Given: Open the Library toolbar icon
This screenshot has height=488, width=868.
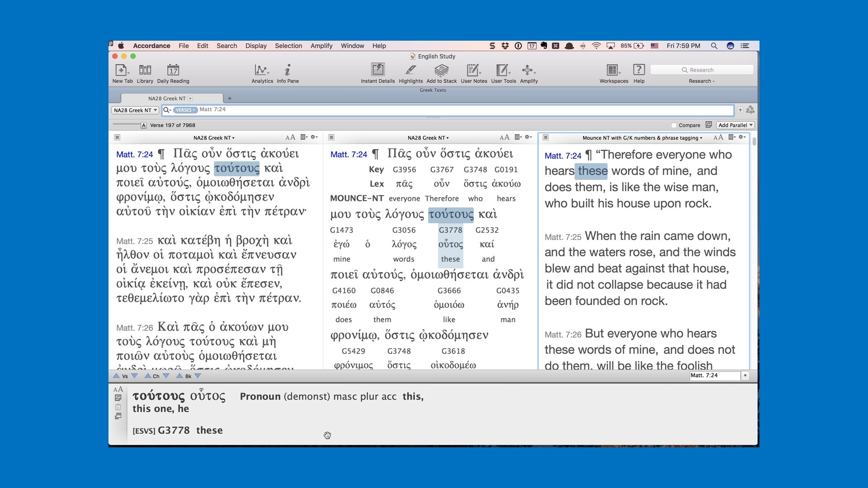Looking at the screenshot, I should click(145, 70).
